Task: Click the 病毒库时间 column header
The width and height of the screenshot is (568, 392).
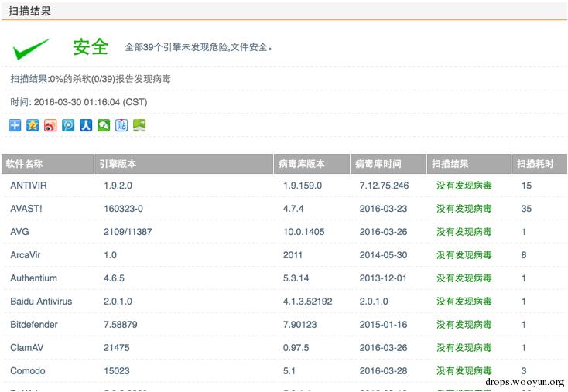Action: coord(388,164)
